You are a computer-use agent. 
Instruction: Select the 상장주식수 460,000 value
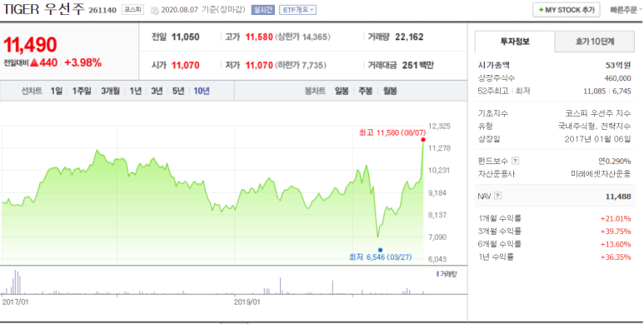tap(617, 78)
